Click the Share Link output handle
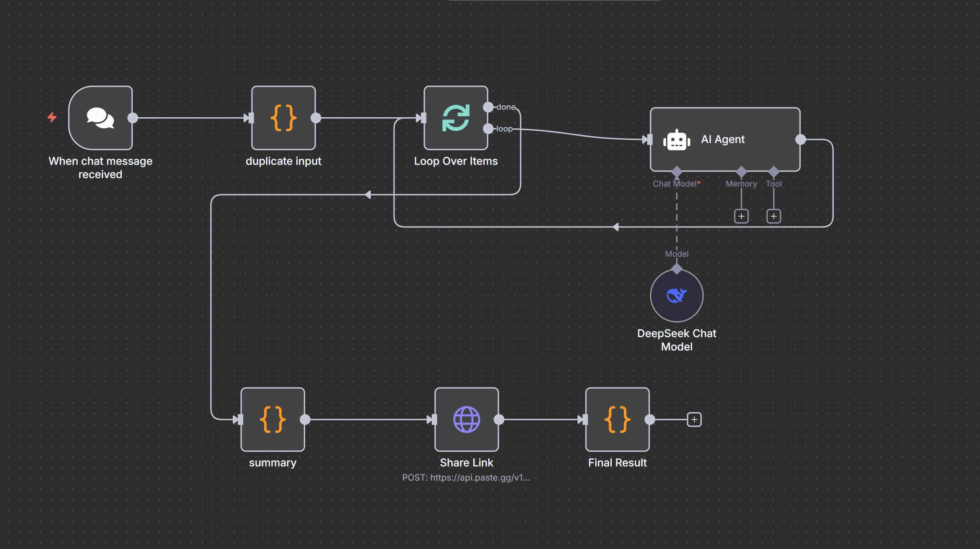Viewport: 980px width, 549px height. coord(499,419)
